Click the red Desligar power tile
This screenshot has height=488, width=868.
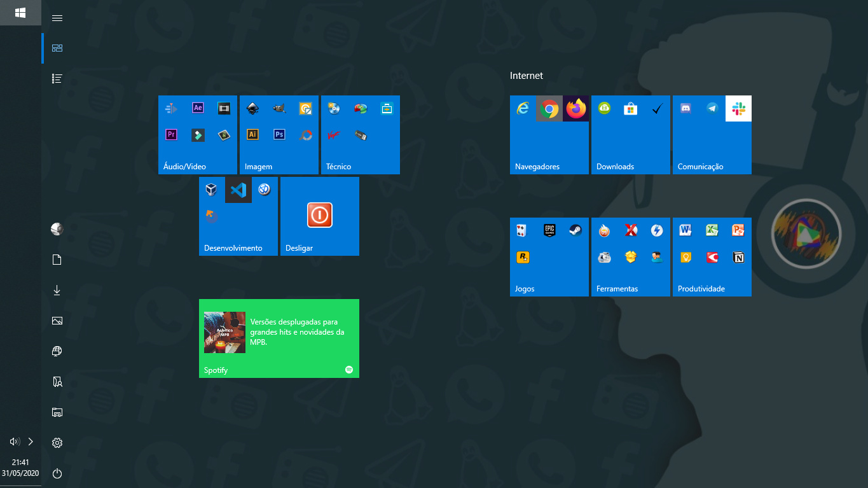[x=320, y=215]
